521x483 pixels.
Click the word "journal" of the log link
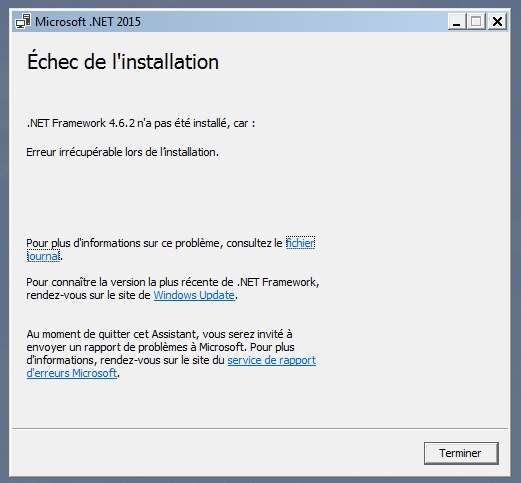coord(43,256)
